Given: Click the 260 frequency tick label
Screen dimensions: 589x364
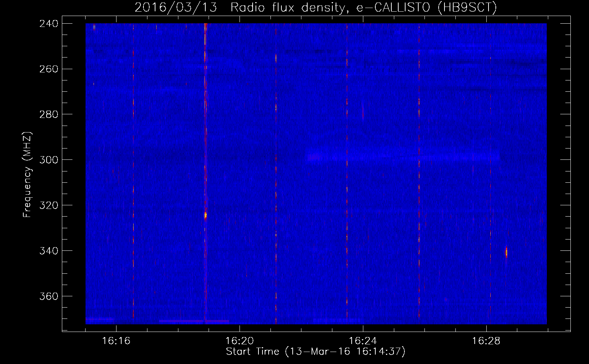Looking at the screenshot, I should point(48,69).
